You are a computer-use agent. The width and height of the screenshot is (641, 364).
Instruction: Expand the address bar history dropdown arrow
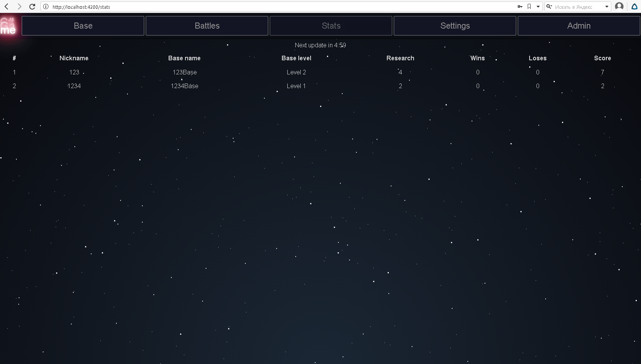coord(538,6)
